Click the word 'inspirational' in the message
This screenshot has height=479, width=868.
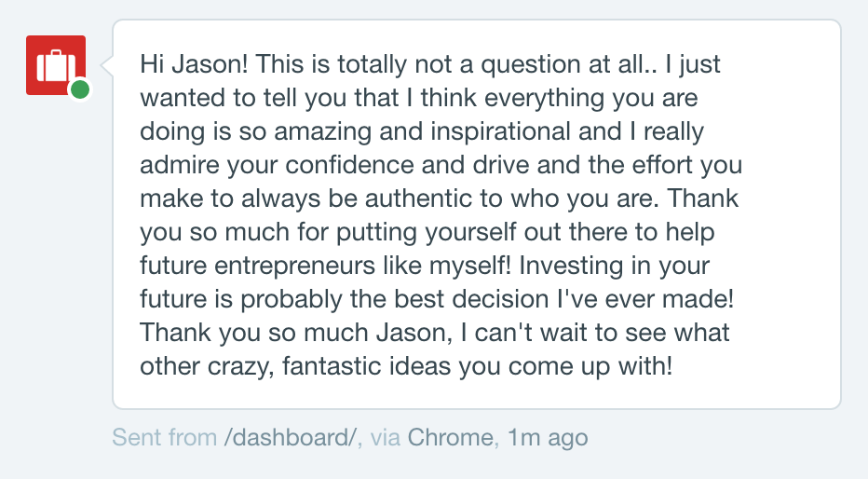pyautogui.click(x=500, y=132)
